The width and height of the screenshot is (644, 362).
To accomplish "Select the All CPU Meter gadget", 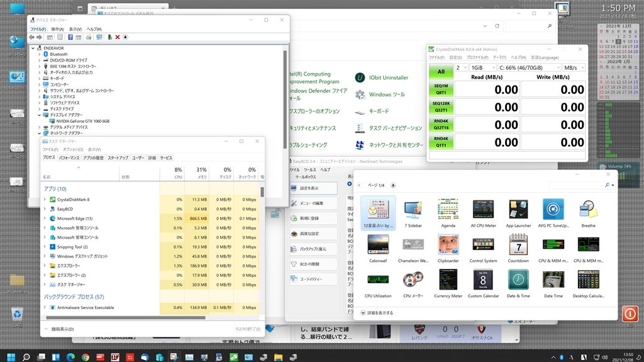I will point(483,211).
